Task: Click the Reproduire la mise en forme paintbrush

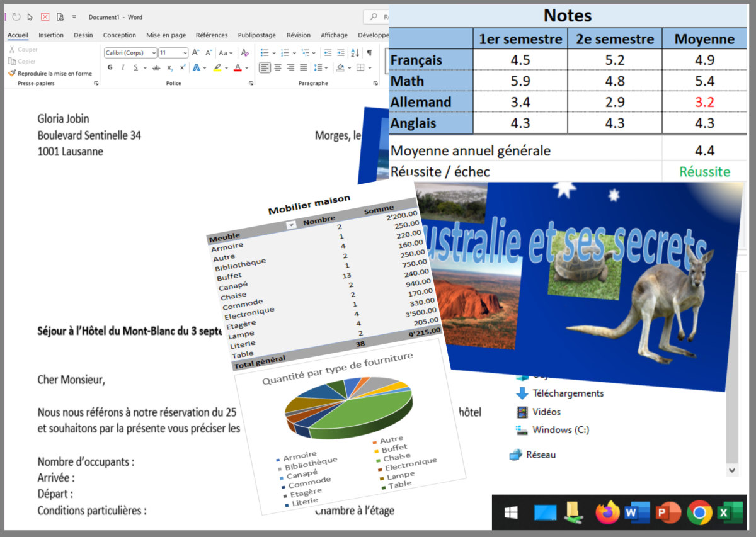Action: (50, 74)
